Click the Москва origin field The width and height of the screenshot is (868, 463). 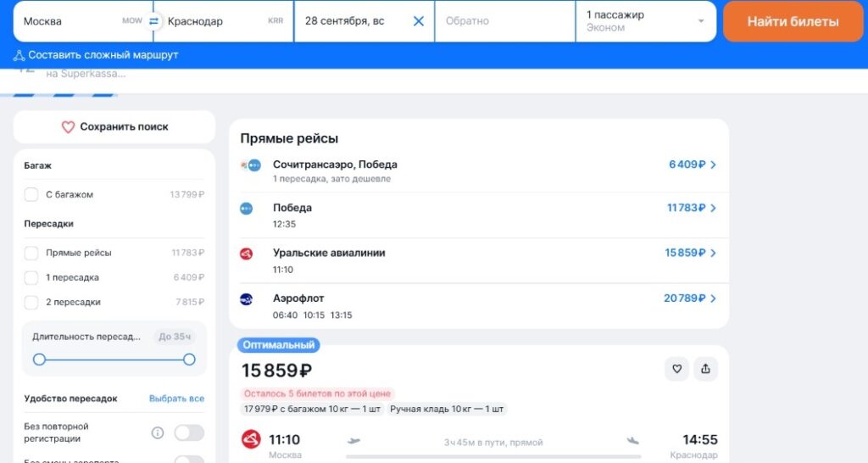click(83, 21)
